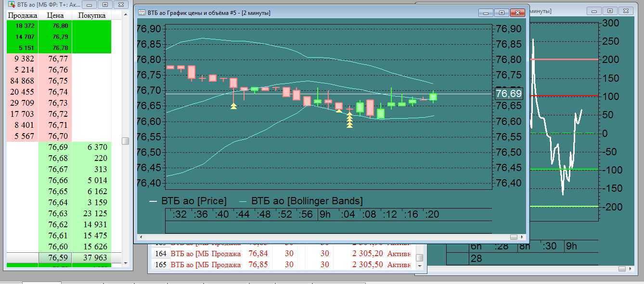Image resolution: width=644 pixels, height=284 pixels.
Task: Click price 76,76 in order book
Action: [58, 70]
